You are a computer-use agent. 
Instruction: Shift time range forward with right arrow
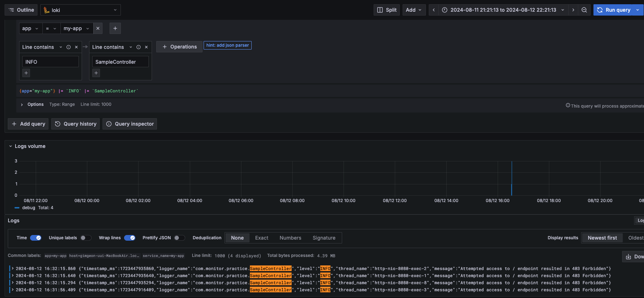pos(573,10)
